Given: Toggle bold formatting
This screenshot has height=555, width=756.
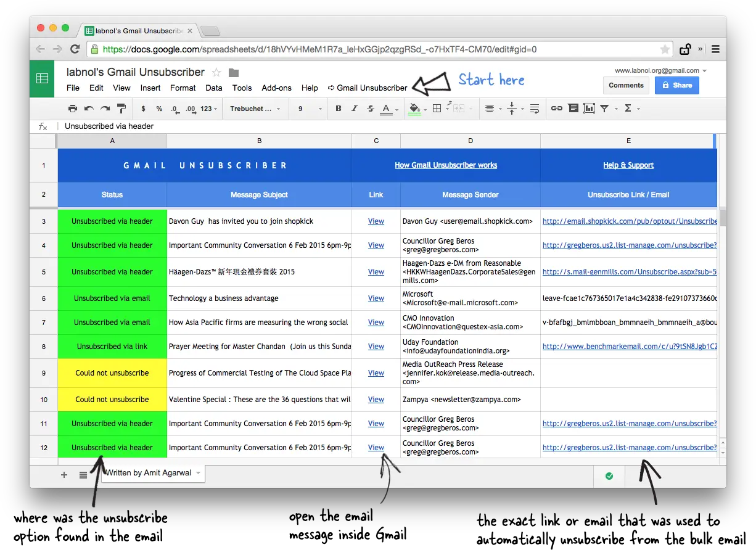Looking at the screenshot, I should coord(338,109).
